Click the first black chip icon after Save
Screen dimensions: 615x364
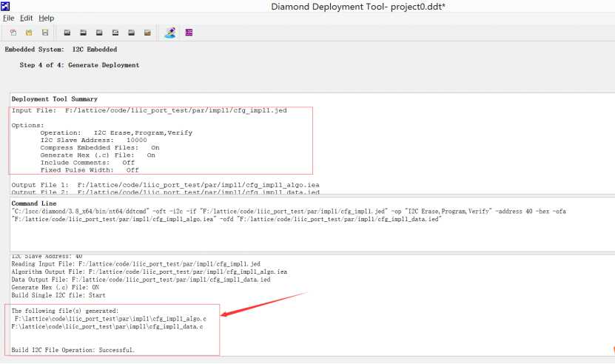click(67, 33)
